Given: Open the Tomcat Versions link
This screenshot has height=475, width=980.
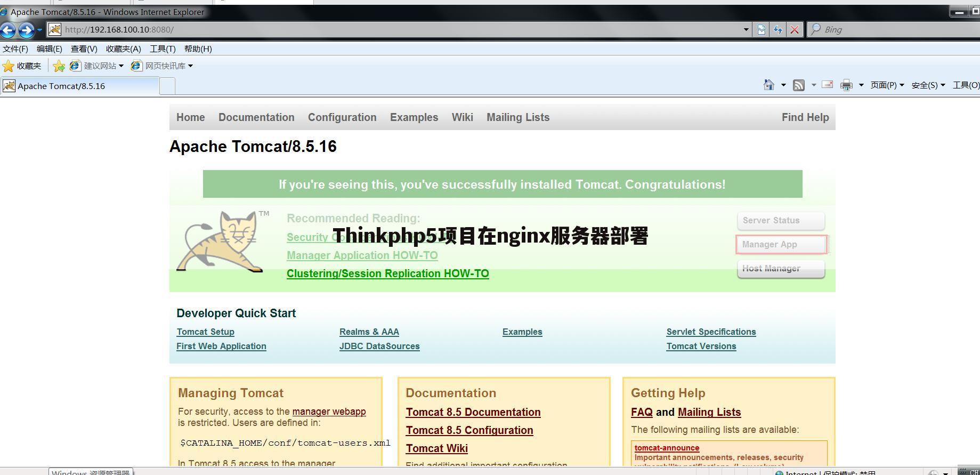Looking at the screenshot, I should click(x=701, y=346).
